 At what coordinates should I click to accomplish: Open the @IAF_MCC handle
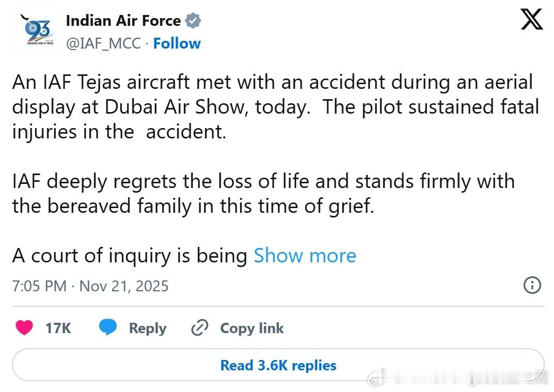point(103,43)
